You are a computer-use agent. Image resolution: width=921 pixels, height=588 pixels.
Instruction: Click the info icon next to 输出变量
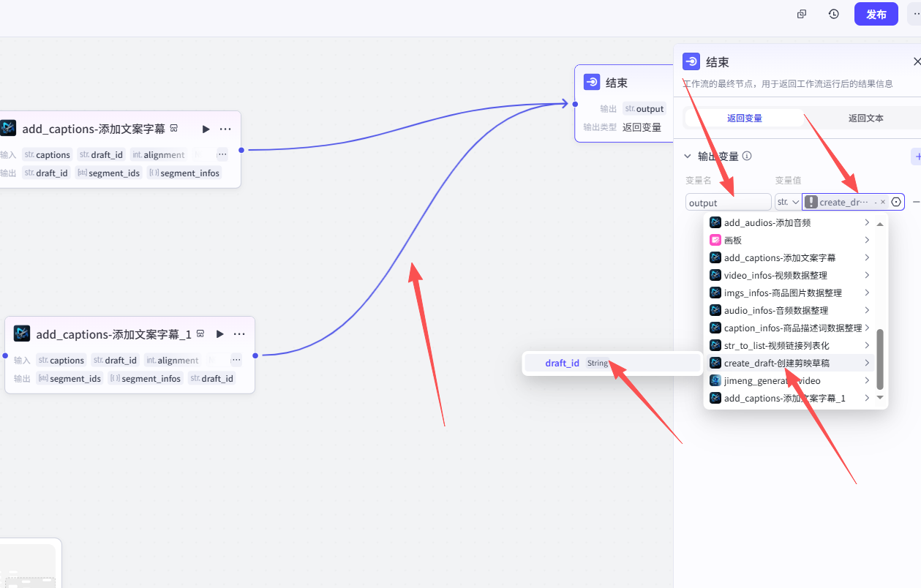[x=747, y=156]
